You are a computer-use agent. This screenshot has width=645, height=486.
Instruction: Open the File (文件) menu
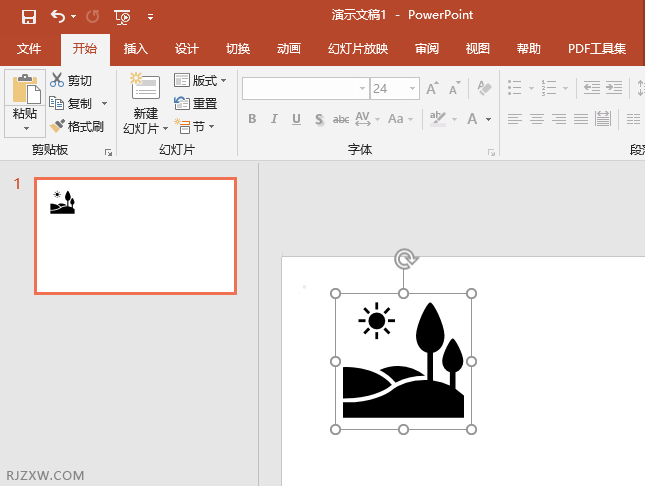click(29, 49)
